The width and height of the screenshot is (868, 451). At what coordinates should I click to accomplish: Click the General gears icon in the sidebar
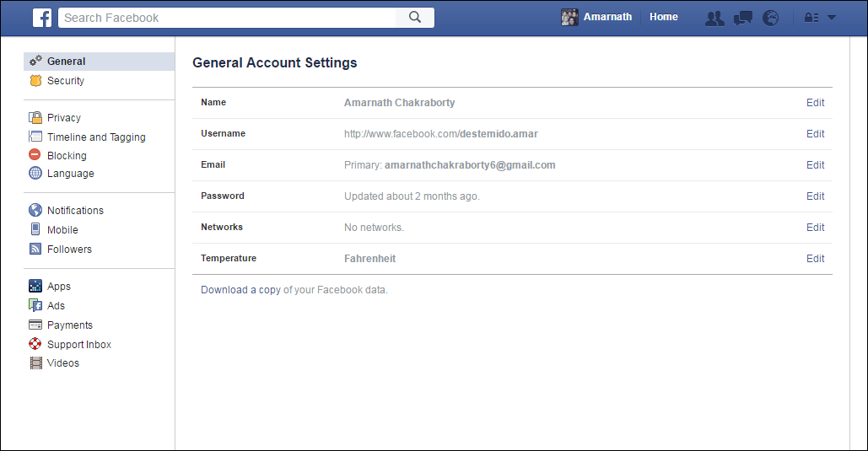(x=35, y=61)
